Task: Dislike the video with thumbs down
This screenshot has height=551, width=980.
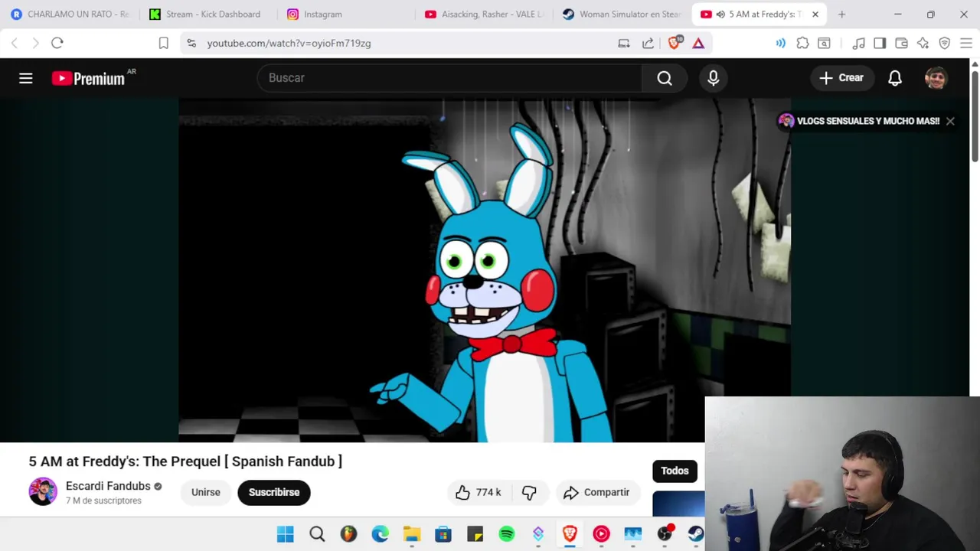Action: tap(529, 492)
